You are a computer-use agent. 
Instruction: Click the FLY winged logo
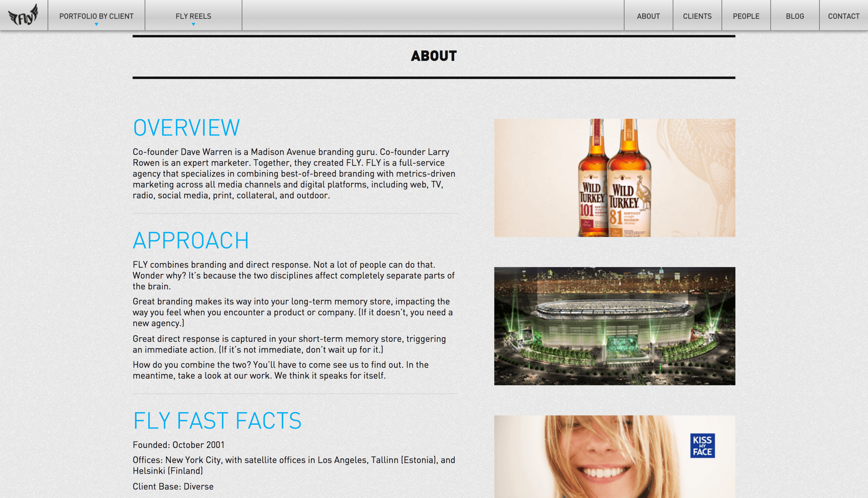23,15
